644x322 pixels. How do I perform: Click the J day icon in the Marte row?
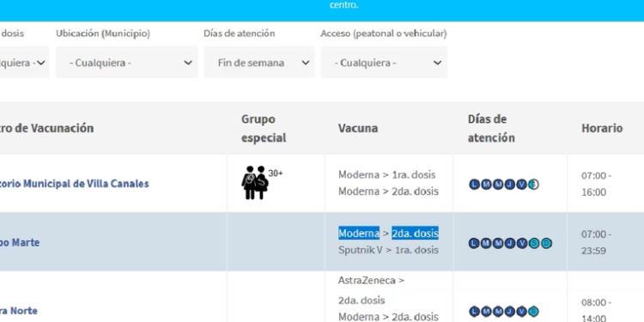coord(510,244)
